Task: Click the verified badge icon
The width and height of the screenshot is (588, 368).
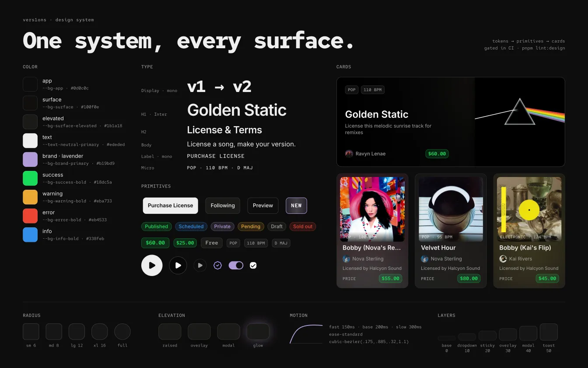Action: pyautogui.click(x=217, y=265)
